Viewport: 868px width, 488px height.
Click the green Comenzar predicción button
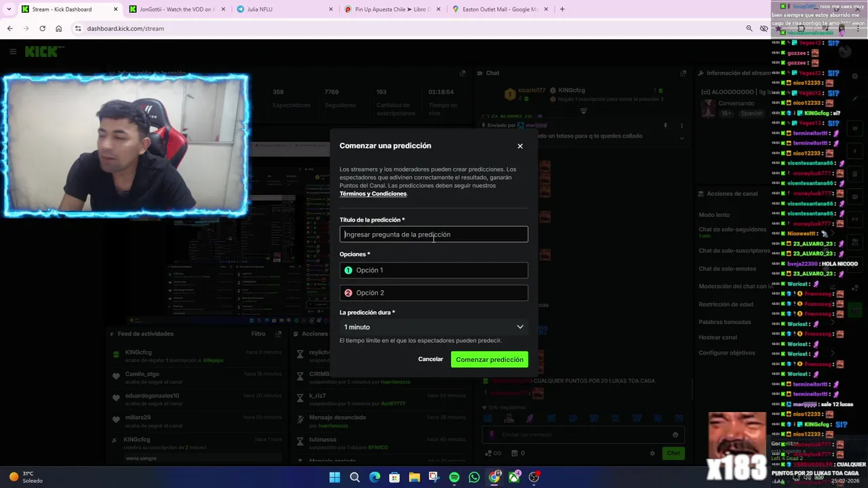click(x=490, y=360)
